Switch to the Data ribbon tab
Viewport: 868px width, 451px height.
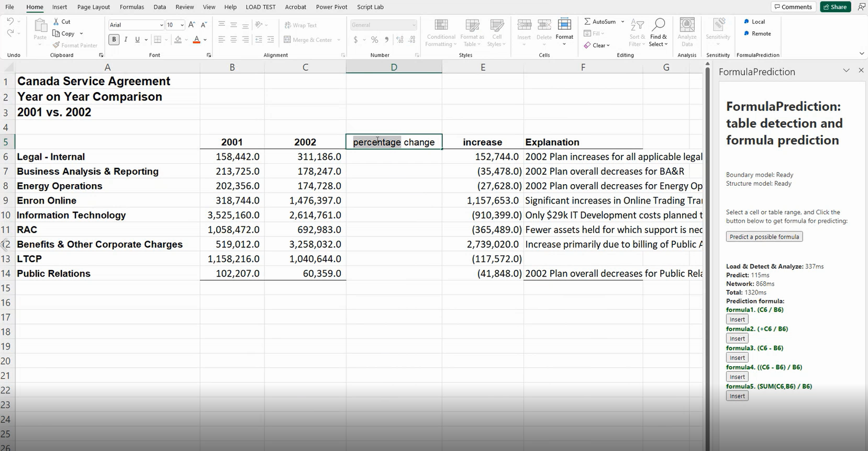tap(160, 7)
